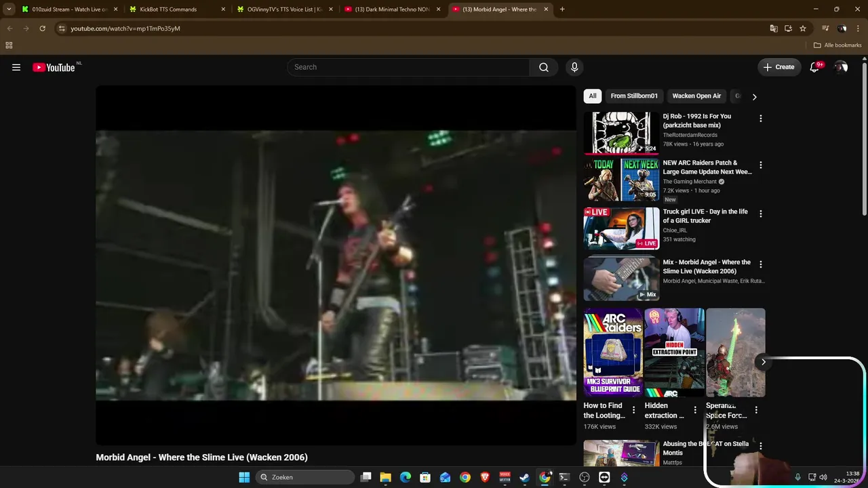
Task: Open options for Hidden extraction short
Action: [x=695, y=410]
